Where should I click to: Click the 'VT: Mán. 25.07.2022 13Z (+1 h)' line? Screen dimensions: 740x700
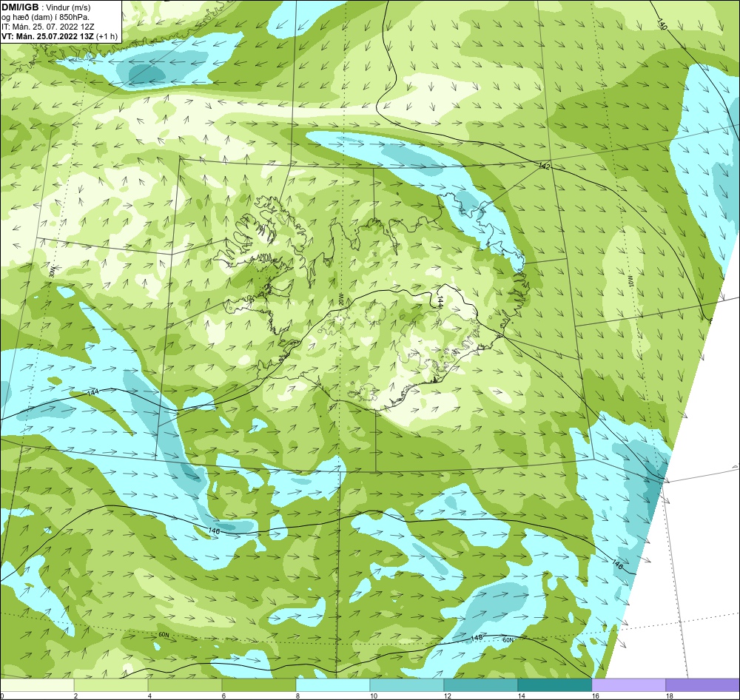(x=59, y=36)
